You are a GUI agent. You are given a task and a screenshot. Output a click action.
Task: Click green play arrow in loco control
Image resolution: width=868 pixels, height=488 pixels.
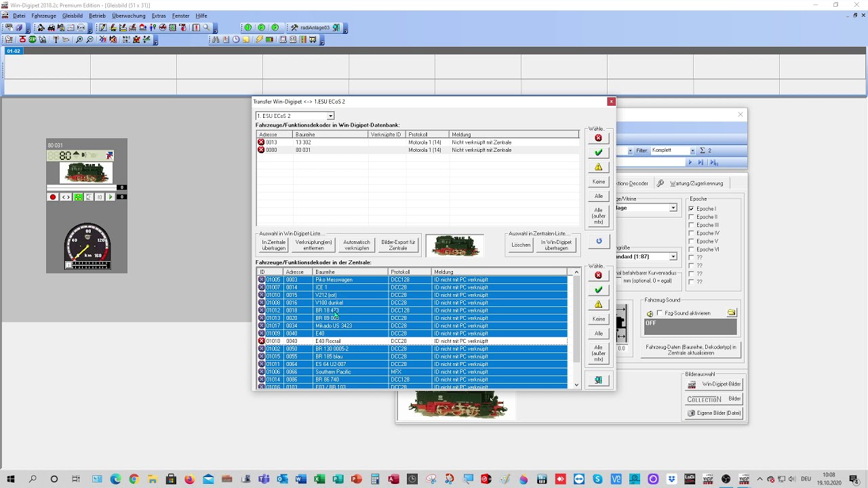tap(111, 197)
